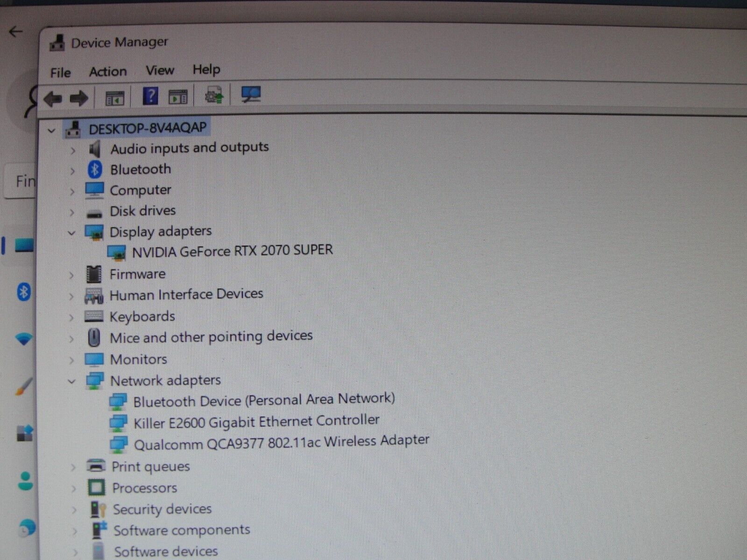Open Bluetooth & devices in Settings sidebar

coord(24,293)
